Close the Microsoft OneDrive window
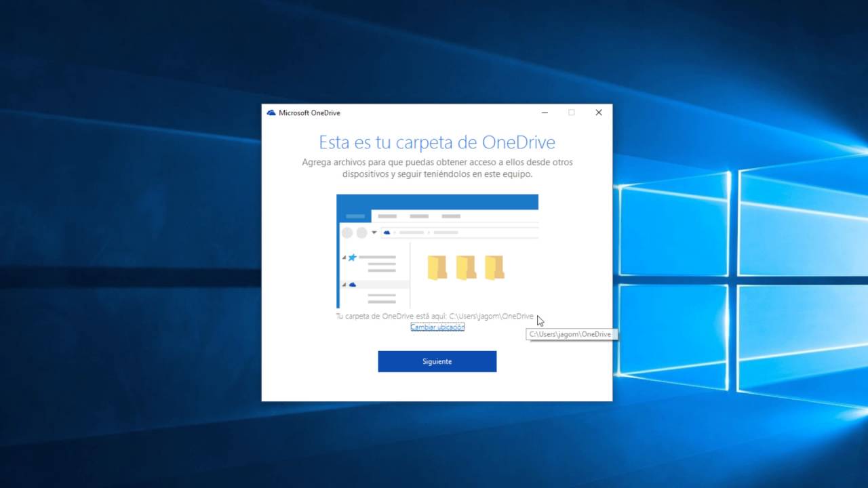 pyautogui.click(x=599, y=113)
